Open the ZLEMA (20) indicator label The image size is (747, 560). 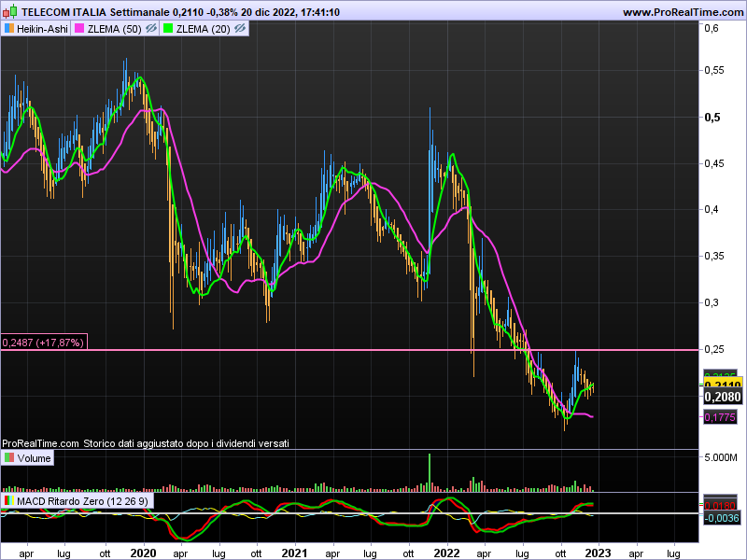tap(204, 29)
